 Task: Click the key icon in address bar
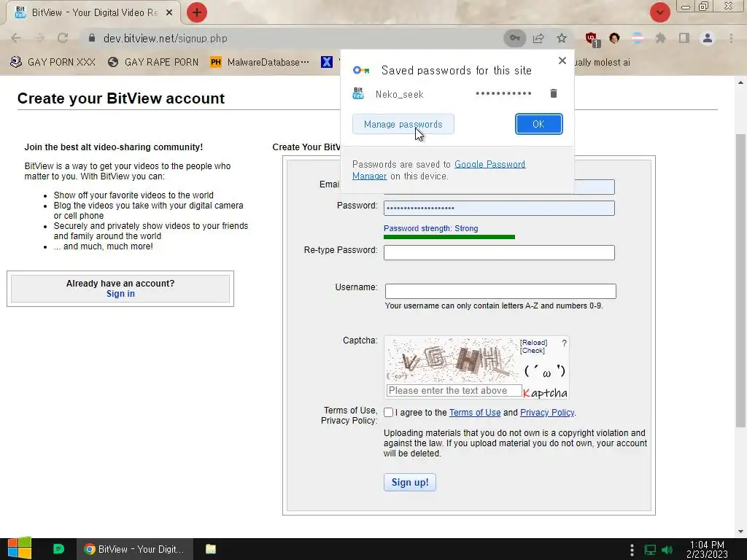(514, 38)
